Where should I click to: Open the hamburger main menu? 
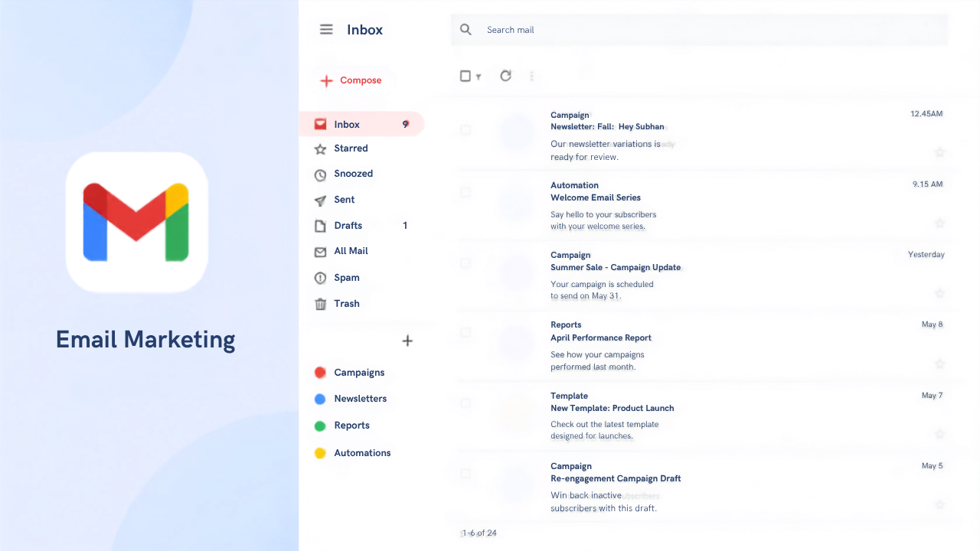[326, 30]
